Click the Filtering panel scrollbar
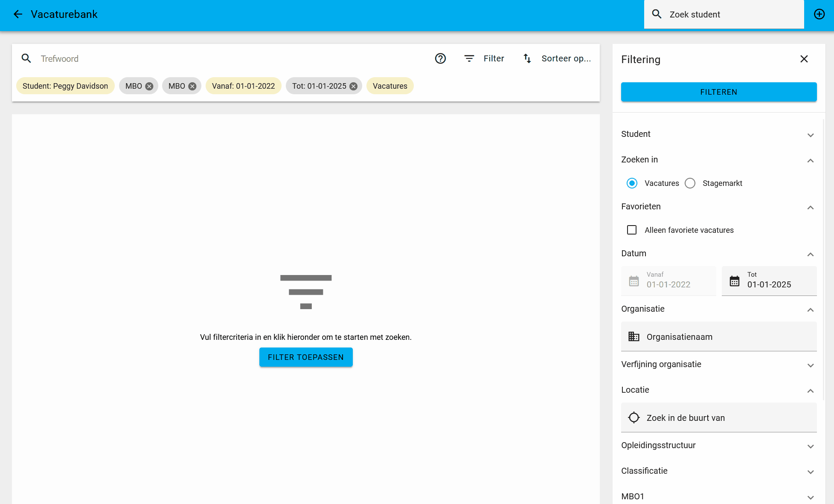 coord(823,260)
